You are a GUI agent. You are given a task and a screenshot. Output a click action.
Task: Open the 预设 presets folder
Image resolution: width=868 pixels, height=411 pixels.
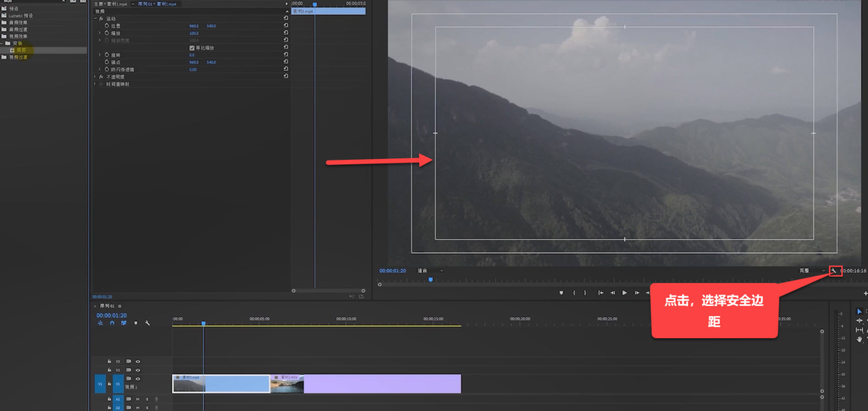tap(14, 9)
